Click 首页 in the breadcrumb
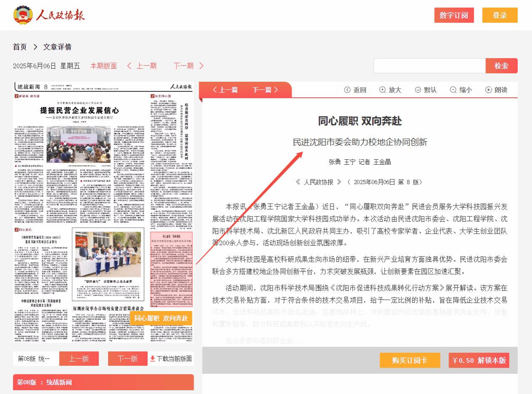Image resolution: width=532 pixels, height=394 pixels. [20, 47]
